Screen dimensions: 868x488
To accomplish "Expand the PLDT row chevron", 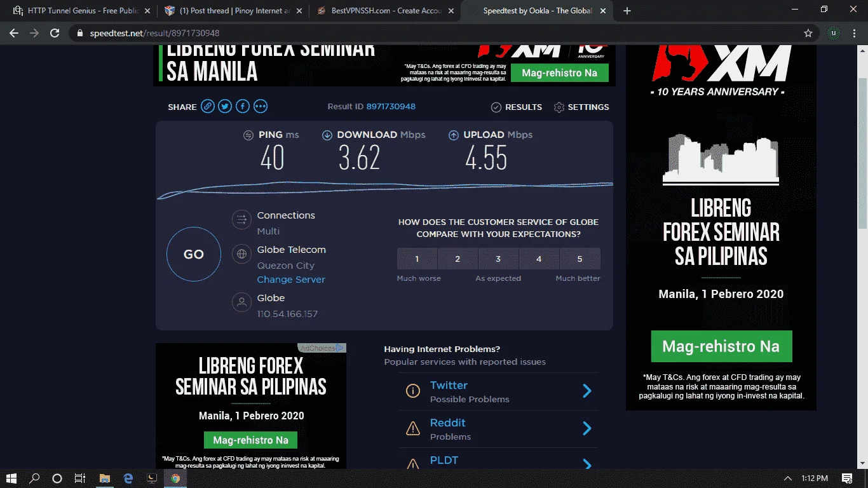I will pyautogui.click(x=587, y=464).
